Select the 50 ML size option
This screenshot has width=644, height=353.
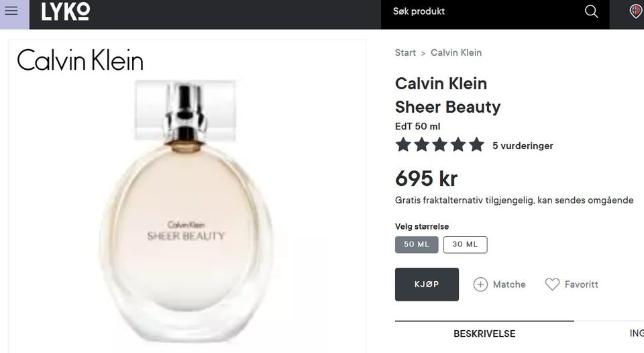[x=417, y=244]
